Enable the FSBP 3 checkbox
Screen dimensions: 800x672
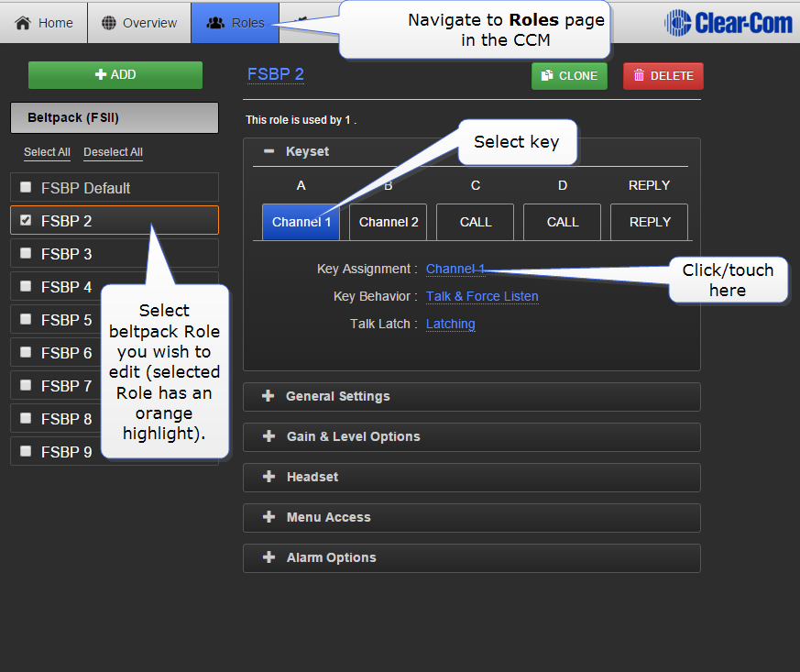(x=26, y=253)
